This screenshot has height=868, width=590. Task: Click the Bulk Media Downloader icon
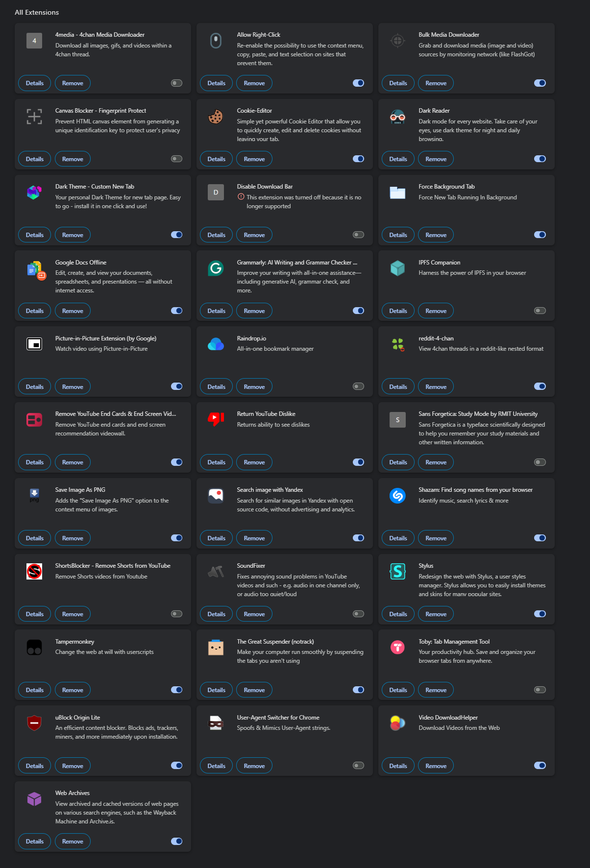pyautogui.click(x=397, y=41)
